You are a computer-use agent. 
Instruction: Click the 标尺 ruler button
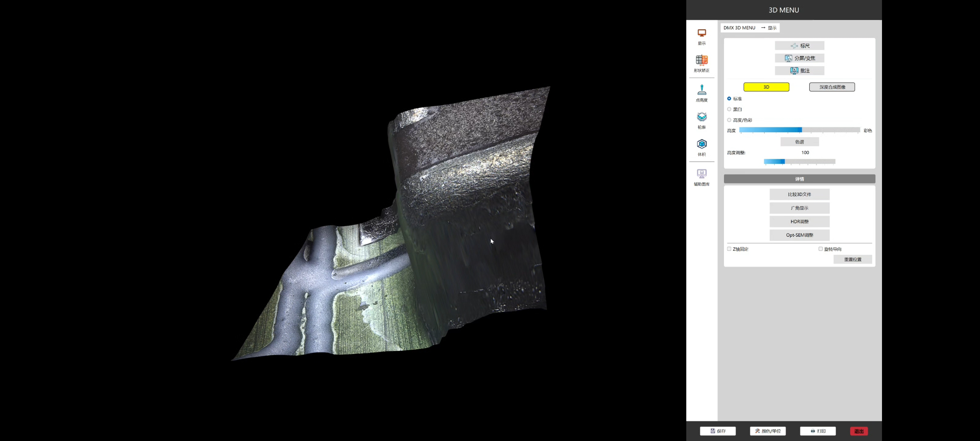pyautogui.click(x=800, y=46)
